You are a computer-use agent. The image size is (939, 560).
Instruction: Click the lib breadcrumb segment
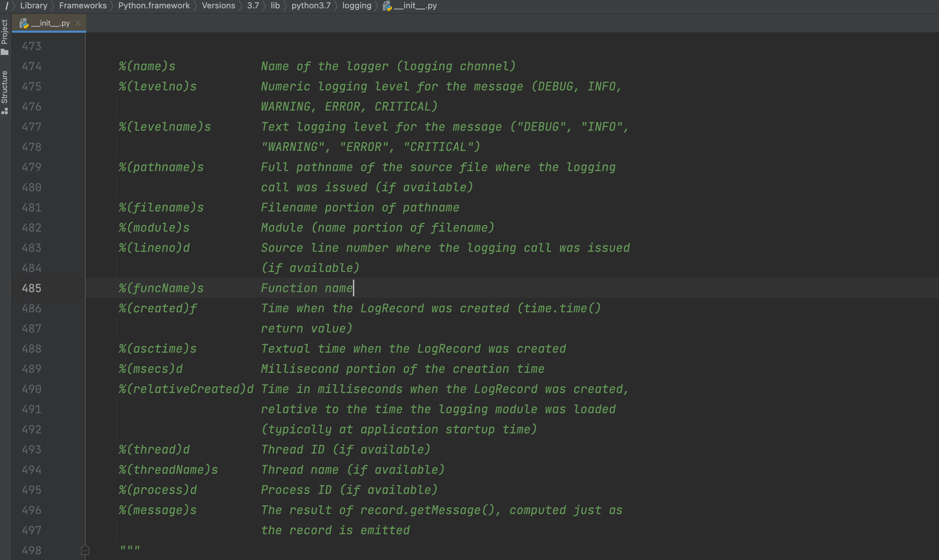(x=275, y=6)
